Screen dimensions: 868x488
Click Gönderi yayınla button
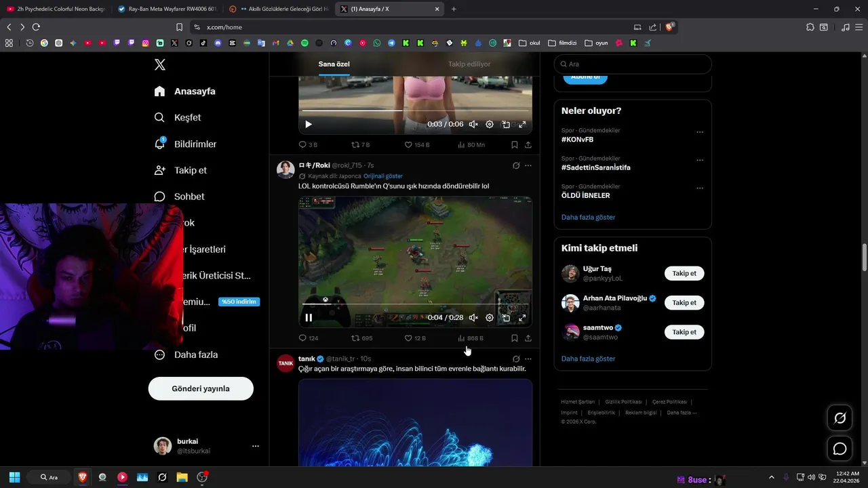201,388
